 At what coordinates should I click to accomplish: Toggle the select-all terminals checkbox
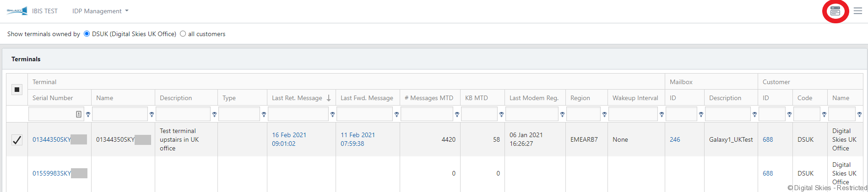pos(17,90)
